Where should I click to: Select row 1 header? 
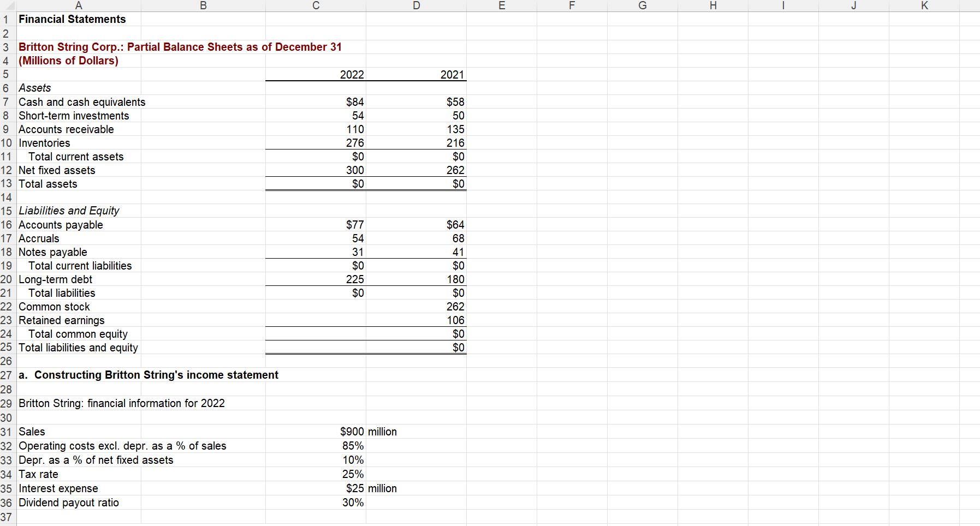tap(7, 19)
